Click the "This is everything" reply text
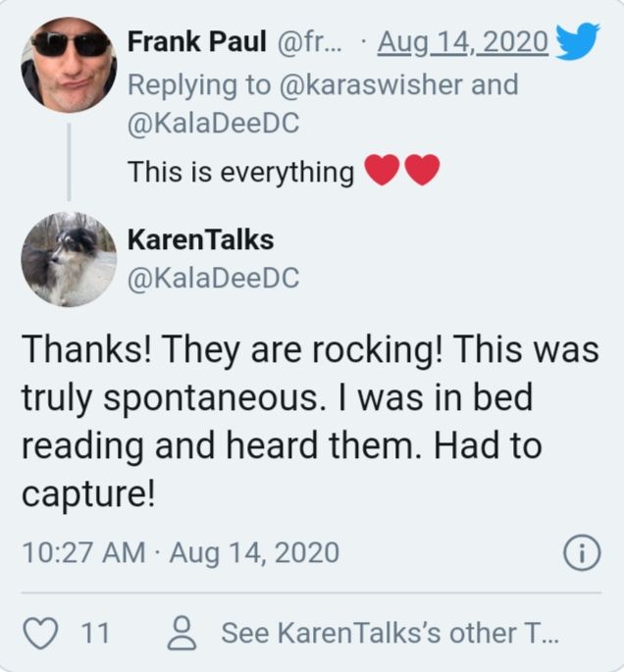 point(241,173)
